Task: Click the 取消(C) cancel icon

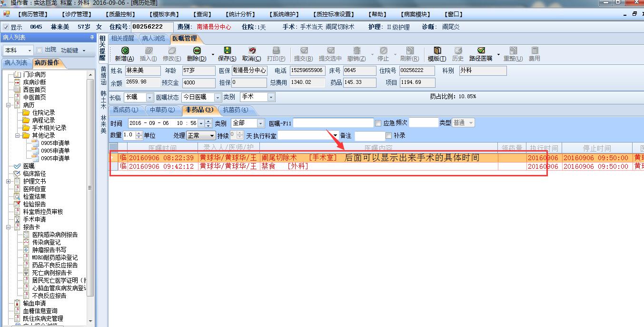Action: pyautogui.click(x=251, y=51)
